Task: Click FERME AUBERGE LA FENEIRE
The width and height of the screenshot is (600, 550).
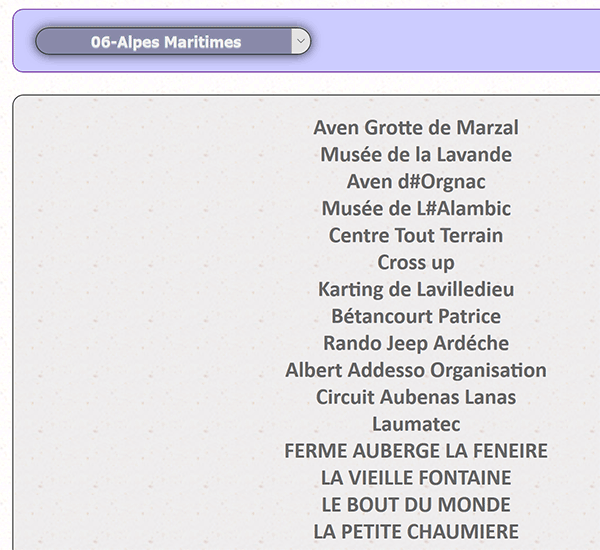Action: tap(416, 451)
